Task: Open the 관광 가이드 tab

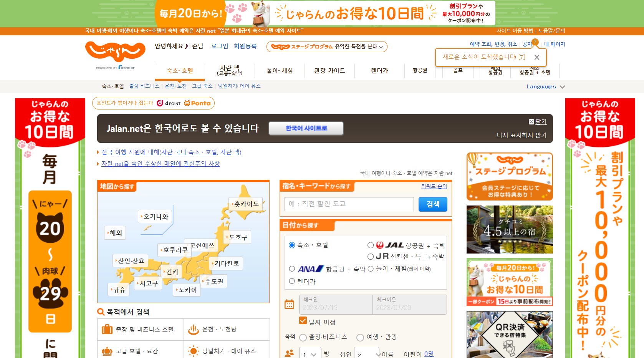Action: tap(329, 71)
